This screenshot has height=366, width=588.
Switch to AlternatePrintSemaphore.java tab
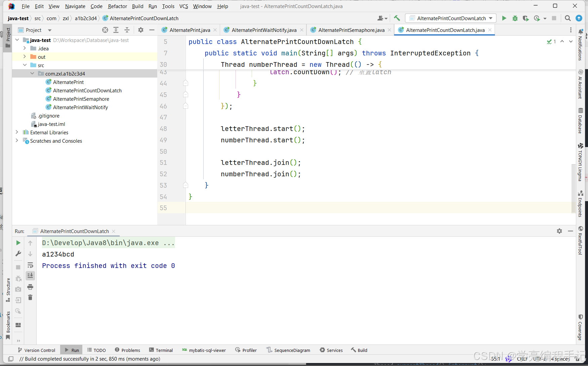click(x=351, y=30)
